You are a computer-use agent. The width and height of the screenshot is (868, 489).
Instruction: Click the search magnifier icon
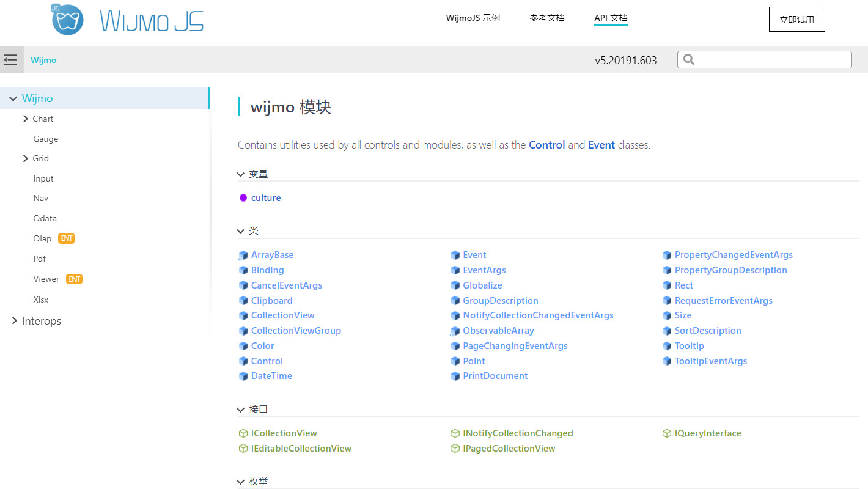[689, 59]
